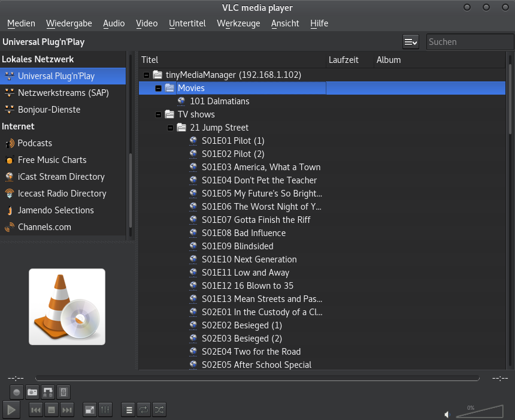Collapse the 21 Jump Street folder
Image resolution: width=515 pixels, height=420 pixels.
point(171,128)
